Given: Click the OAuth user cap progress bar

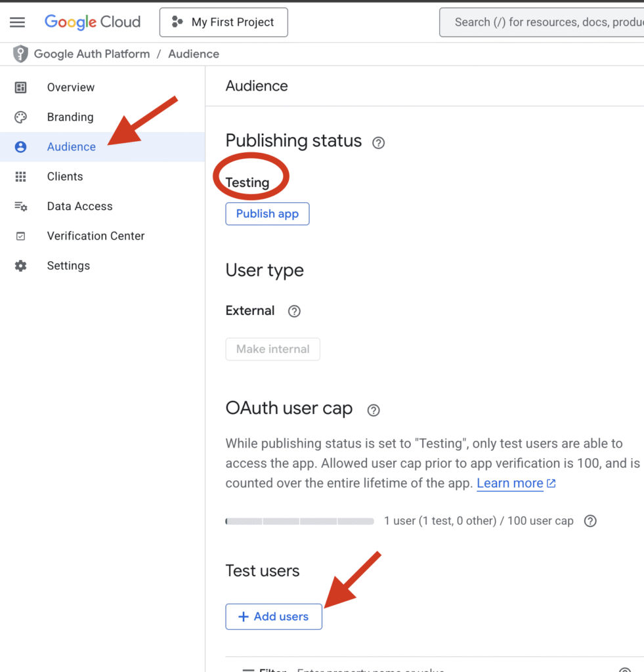Looking at the screenshot, I should click(299, 521).
